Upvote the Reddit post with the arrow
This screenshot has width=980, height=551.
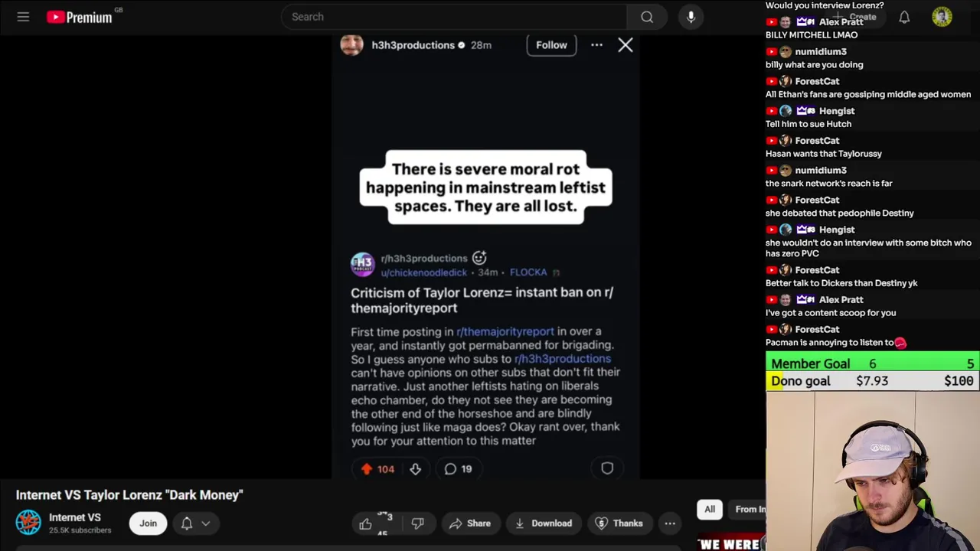coord(367,469)
